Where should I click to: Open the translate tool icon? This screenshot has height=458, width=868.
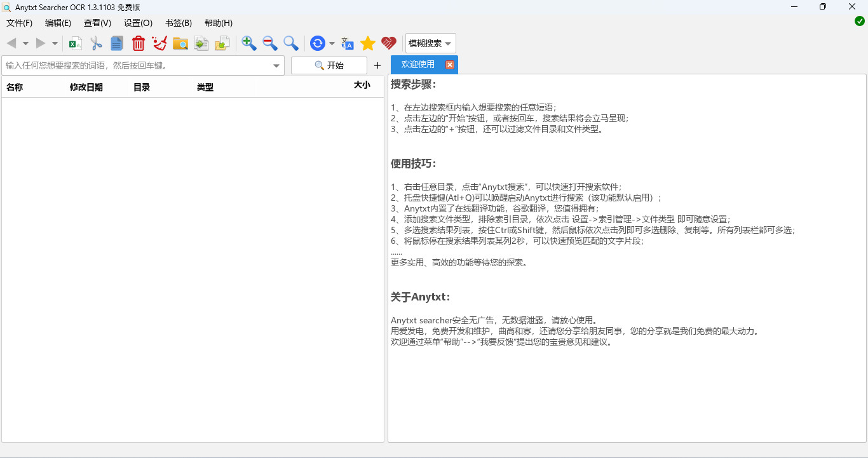click(348, 43)
